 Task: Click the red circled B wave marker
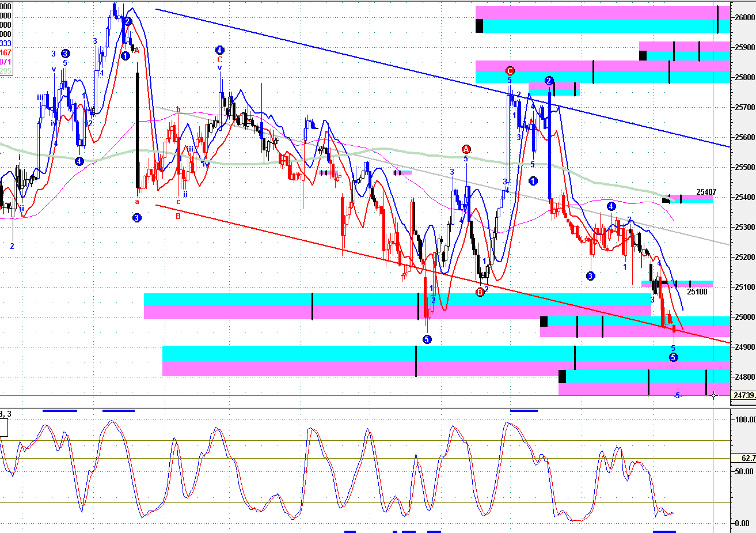pyautogui.click(x=480, y=292)
